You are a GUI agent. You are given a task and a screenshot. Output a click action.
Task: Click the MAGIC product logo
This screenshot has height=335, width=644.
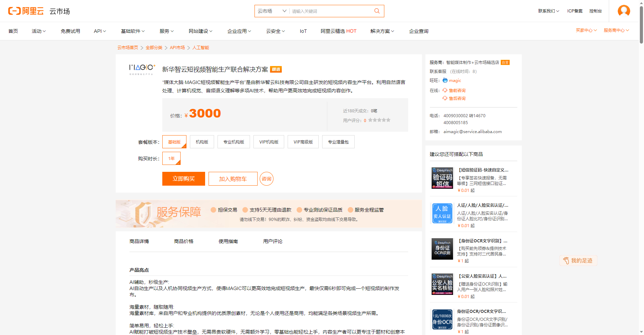pyautogui.click(x=142, y=69)
